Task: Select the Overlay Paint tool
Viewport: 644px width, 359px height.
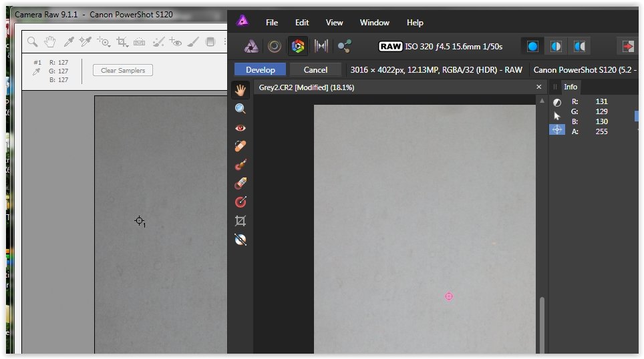Action: (240, 165)
